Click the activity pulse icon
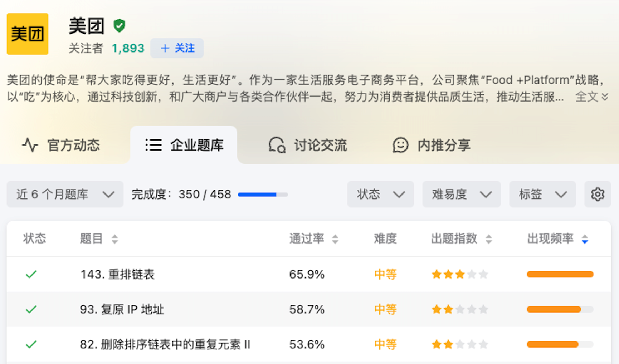619x364 pixels. (30, 145)
